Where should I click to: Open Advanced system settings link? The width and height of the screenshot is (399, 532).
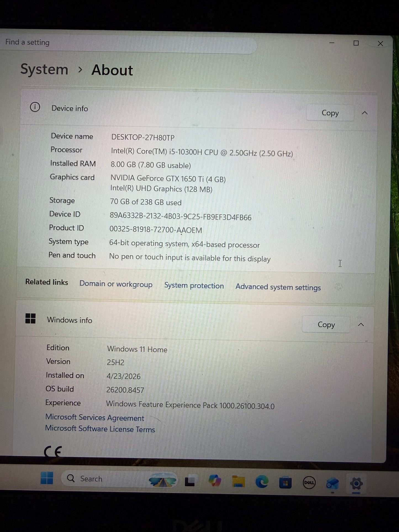(278, 287)
